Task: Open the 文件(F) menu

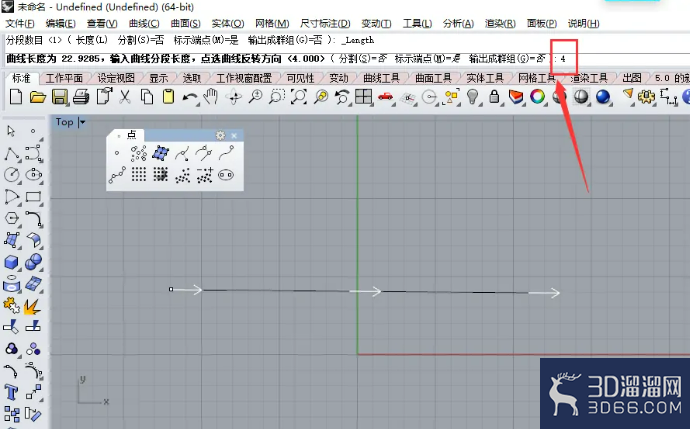Action: 20,23
